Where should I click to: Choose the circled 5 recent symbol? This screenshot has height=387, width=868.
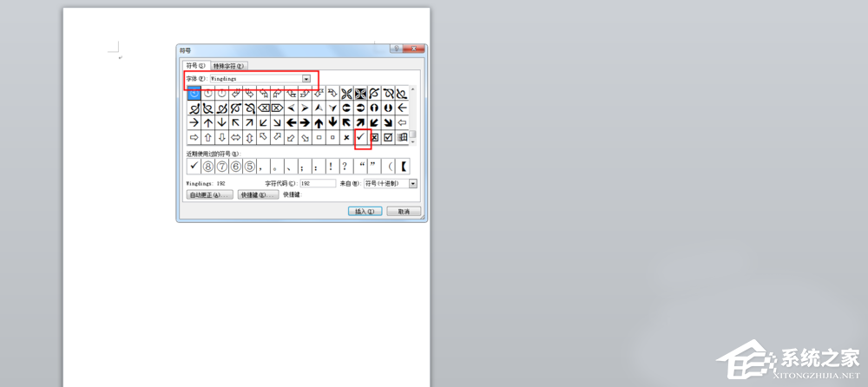point(247,166)
